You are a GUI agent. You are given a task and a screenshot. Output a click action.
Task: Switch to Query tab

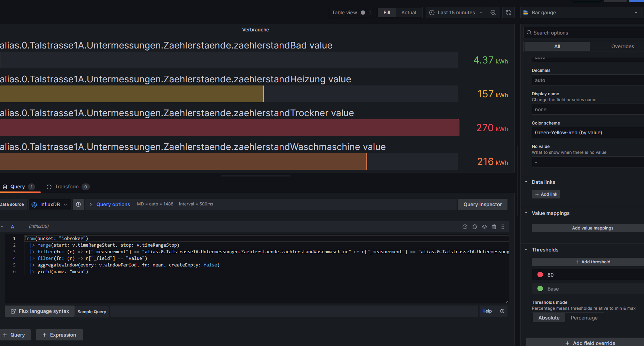click(x=19, y=187)
